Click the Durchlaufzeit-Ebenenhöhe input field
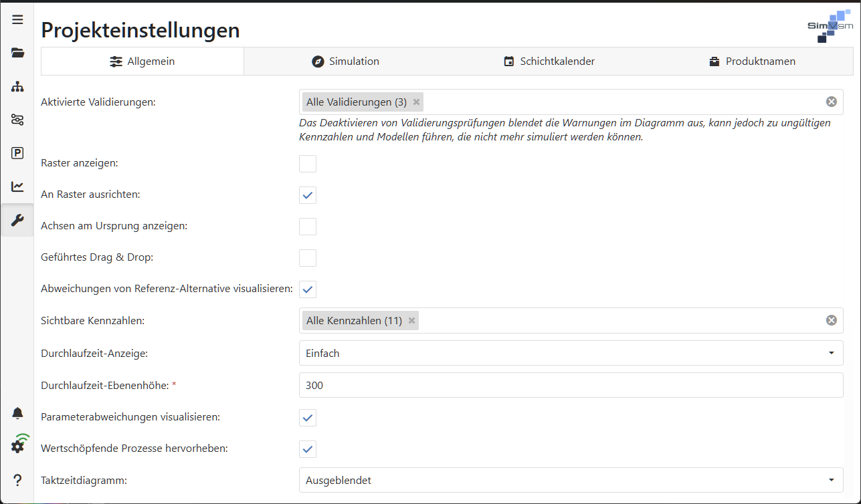The height and width of the screenshot is (504, 861). point(571,385)
